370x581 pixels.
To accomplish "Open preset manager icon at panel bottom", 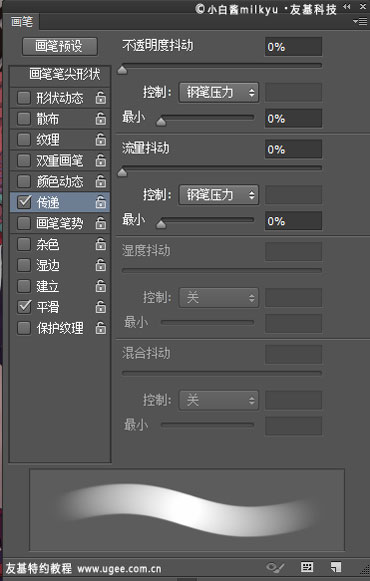I will [x=307, y=567].
